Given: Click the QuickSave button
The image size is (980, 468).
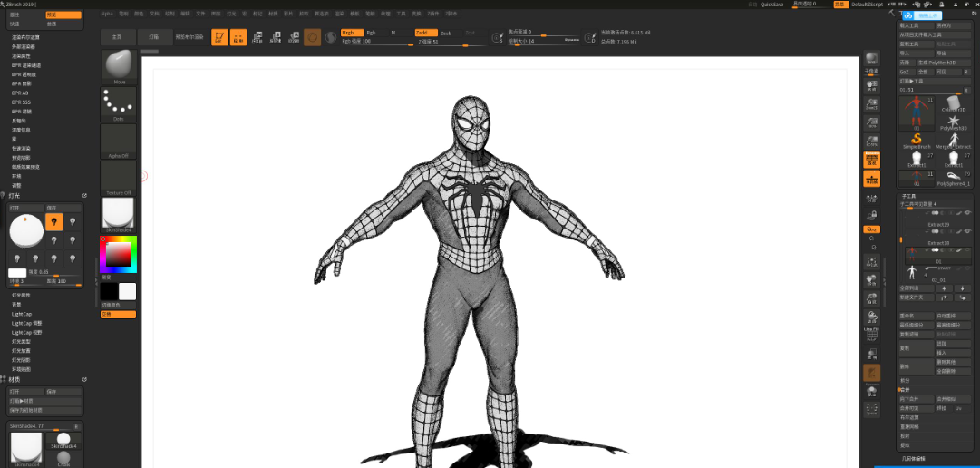Looking at the screenshot, I should tap(771, 5).
